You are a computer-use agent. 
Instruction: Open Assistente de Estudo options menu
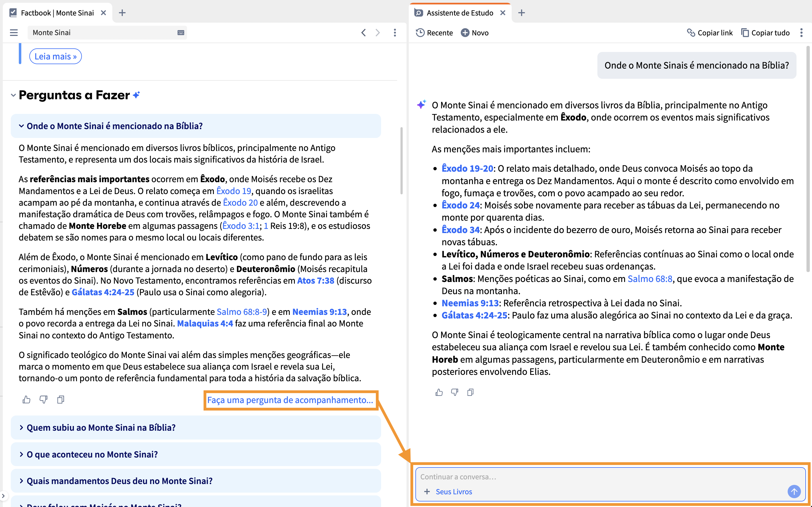pos(801,33)
